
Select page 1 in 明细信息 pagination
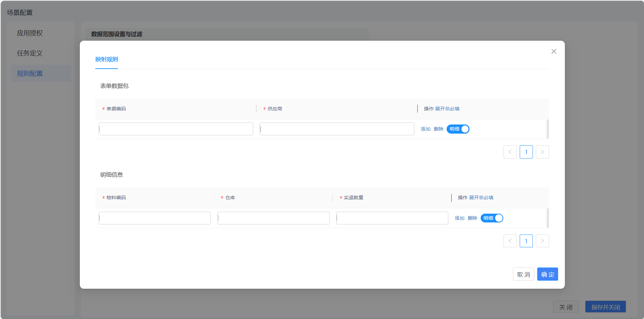click(x=526, y=241)
